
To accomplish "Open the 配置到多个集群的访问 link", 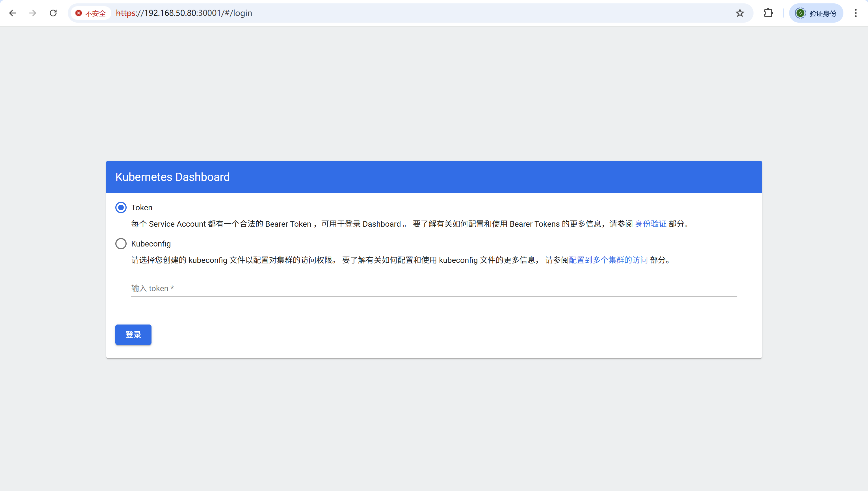I will coord(608,260).
